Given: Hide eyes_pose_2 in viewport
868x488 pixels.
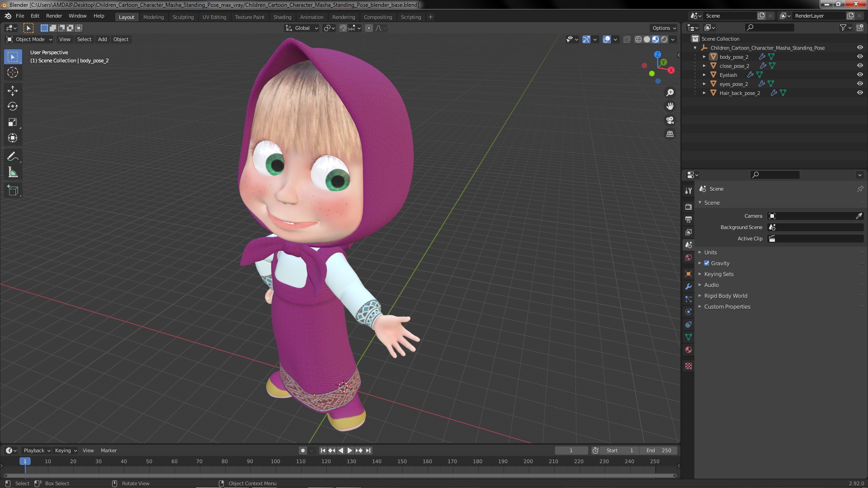Looking at the screenshot, I should (860, 84).
